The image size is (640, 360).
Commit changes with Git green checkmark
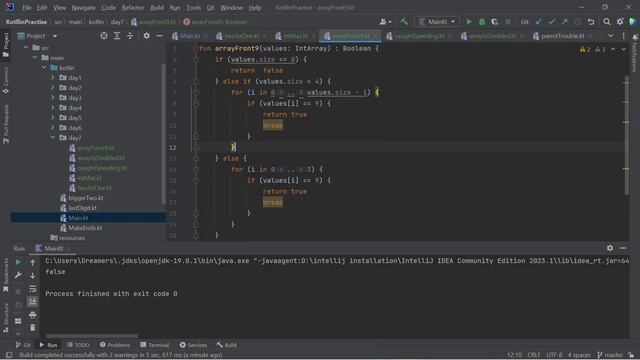(x=552, y=22)
